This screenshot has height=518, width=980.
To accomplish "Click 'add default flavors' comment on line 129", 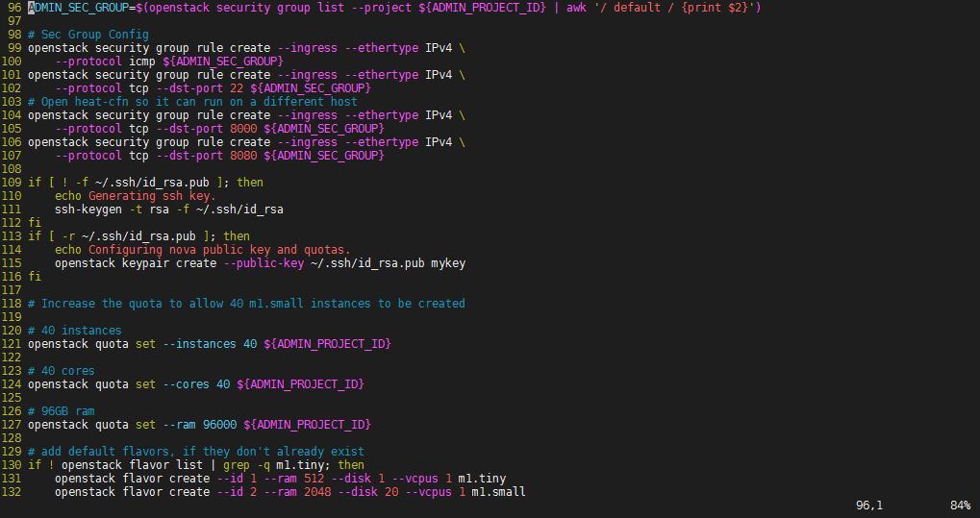I will click(x=195, y=451).
